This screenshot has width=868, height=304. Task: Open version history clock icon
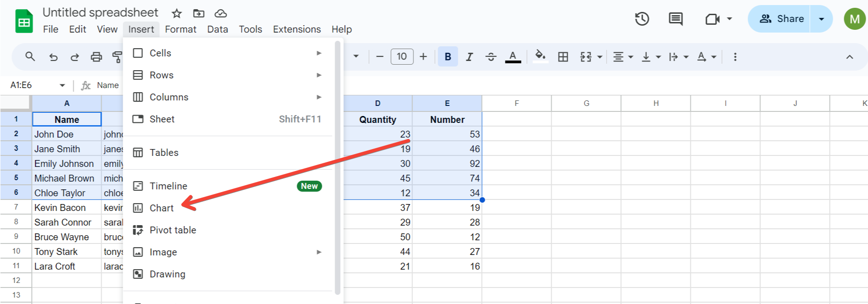[642, 19]
